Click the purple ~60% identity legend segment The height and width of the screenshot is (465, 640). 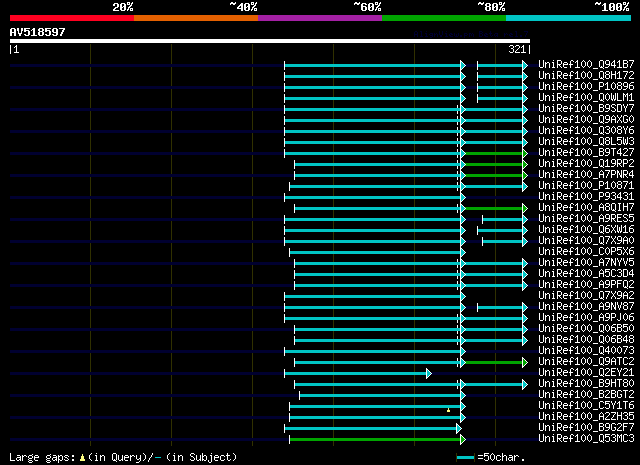pos(320,18)
